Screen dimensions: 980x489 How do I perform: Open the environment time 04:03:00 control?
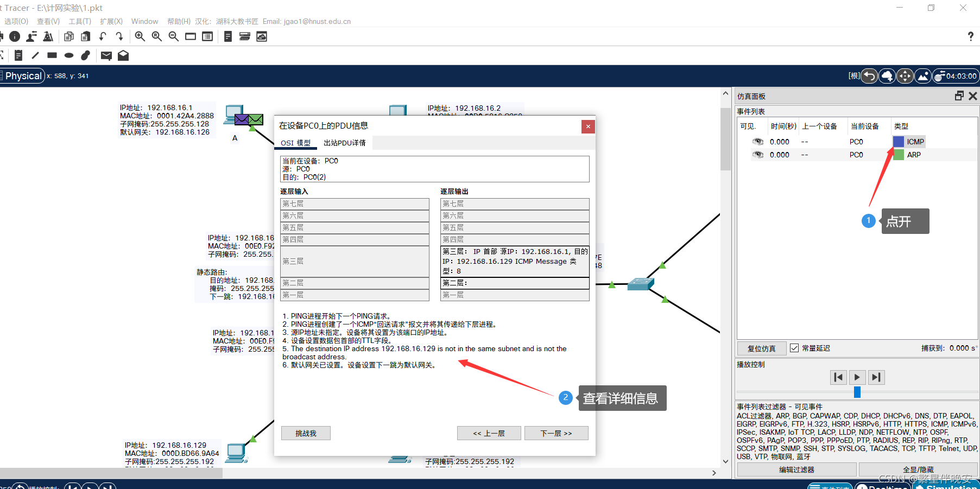tap(956, 76)
